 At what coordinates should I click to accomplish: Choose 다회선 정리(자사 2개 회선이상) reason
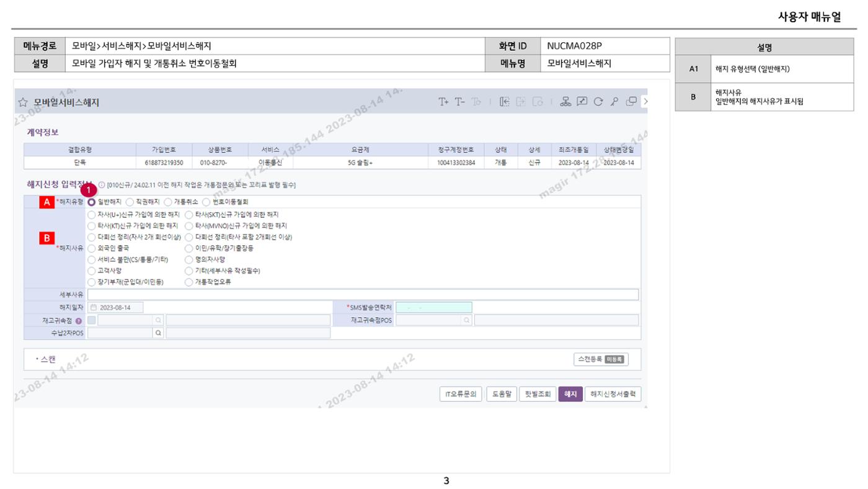(92, 236)
